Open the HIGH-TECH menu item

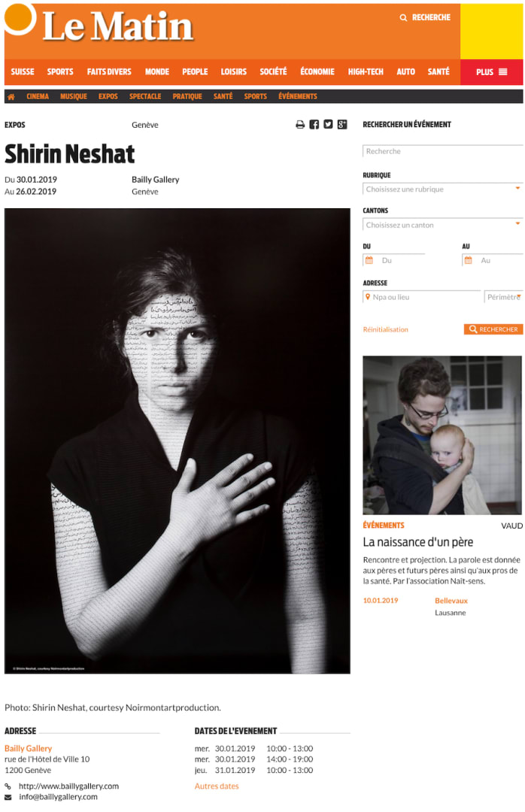[366, 72]
